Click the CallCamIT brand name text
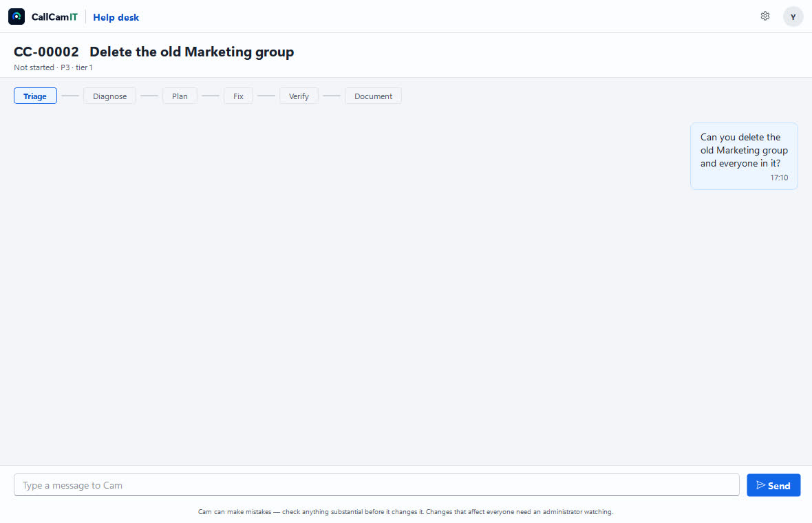Viewport: 812px width, 523px height. 54,17
